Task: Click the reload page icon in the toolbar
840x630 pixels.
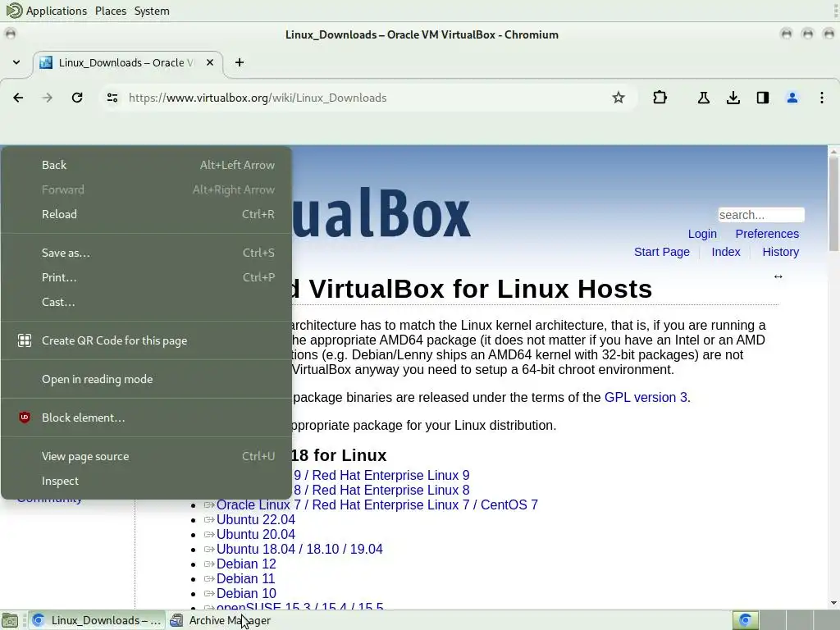Action: coord(77,98)
